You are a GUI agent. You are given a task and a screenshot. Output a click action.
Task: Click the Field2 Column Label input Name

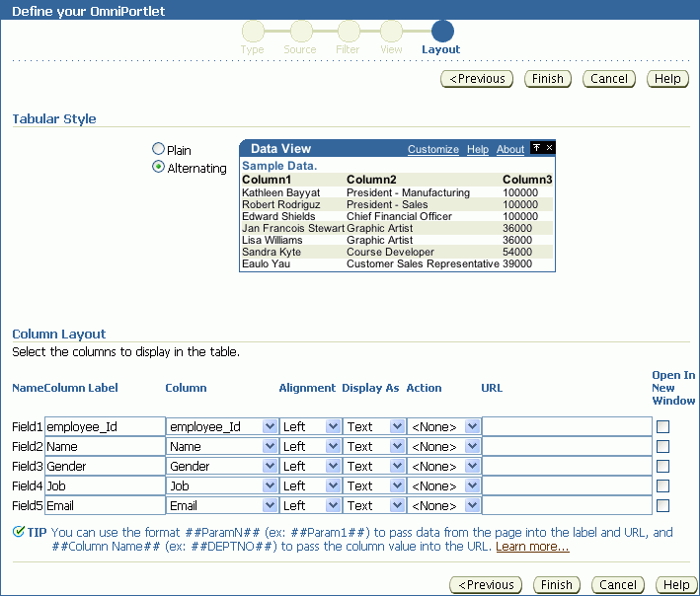click(106, 447)
